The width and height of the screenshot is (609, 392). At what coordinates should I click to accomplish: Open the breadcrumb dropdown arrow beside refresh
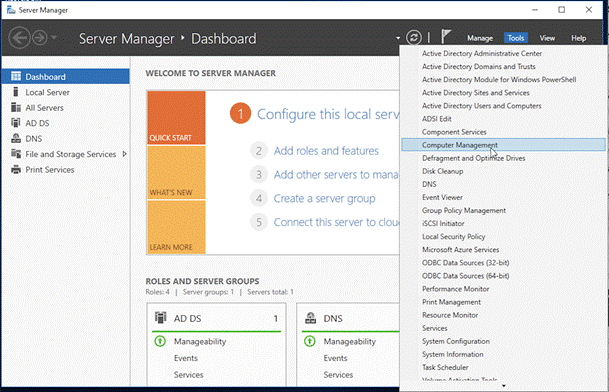point(398,38)
